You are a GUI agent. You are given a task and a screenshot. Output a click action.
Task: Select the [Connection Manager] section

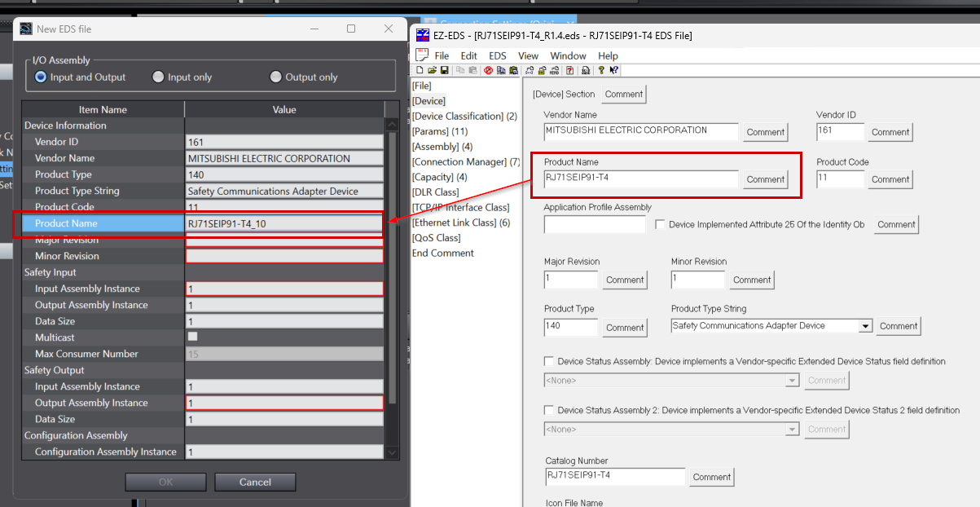click(x=466, y=161)
